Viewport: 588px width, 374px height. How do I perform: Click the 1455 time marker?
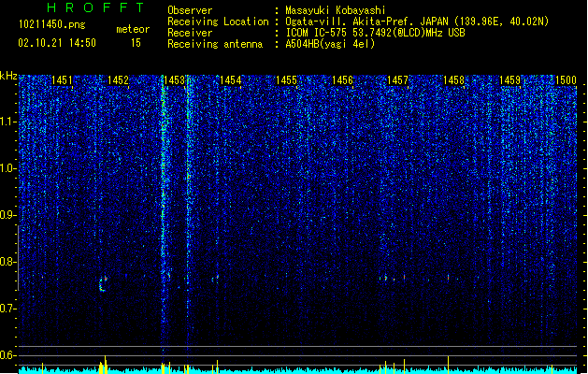coord(286,80)
